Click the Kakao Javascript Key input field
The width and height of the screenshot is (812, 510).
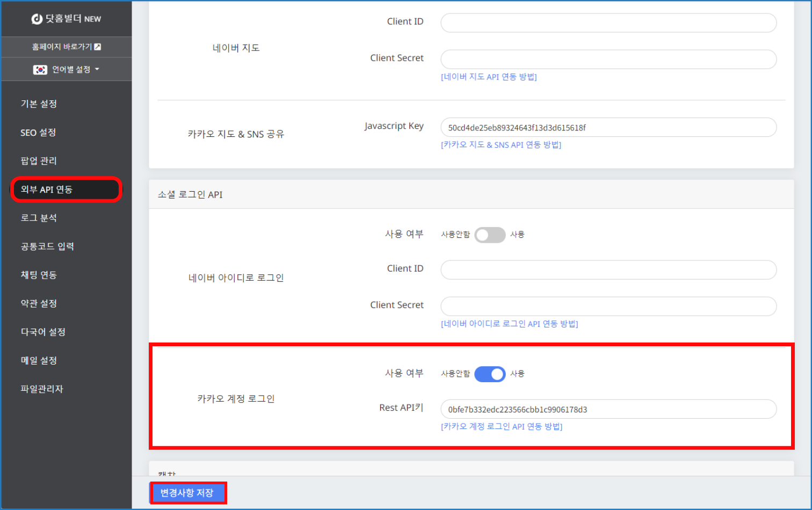(x=608, y=128)
